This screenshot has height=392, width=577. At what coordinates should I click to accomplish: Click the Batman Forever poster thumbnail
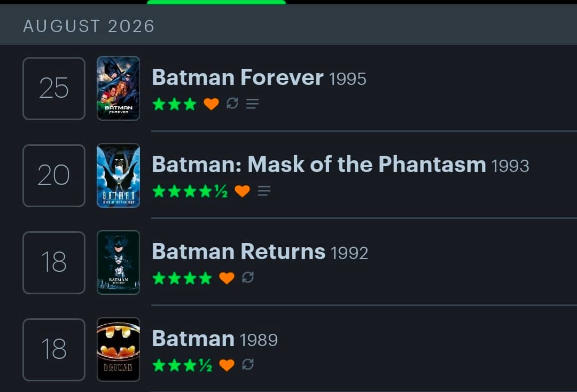(118, 88)
